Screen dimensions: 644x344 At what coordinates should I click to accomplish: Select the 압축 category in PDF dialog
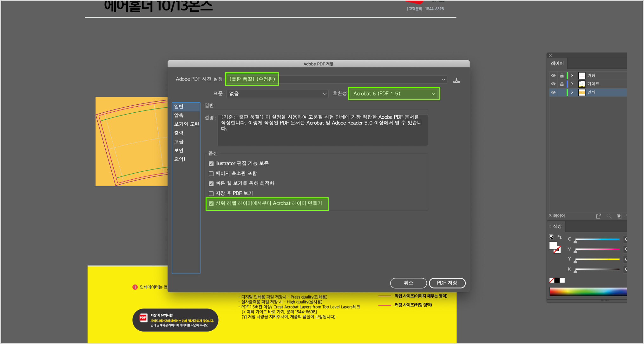click(x=186, y=115)
